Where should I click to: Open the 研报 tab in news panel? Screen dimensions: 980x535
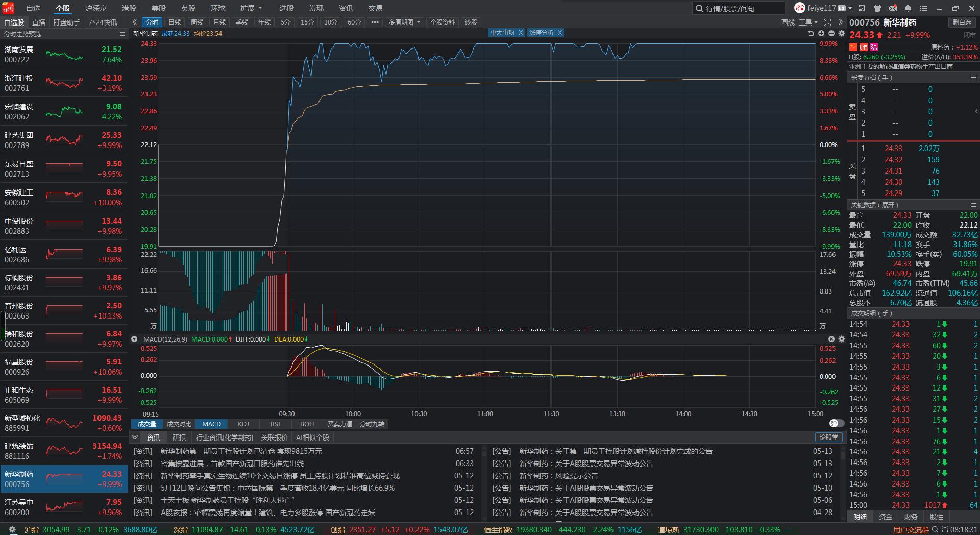pos(179,437)
